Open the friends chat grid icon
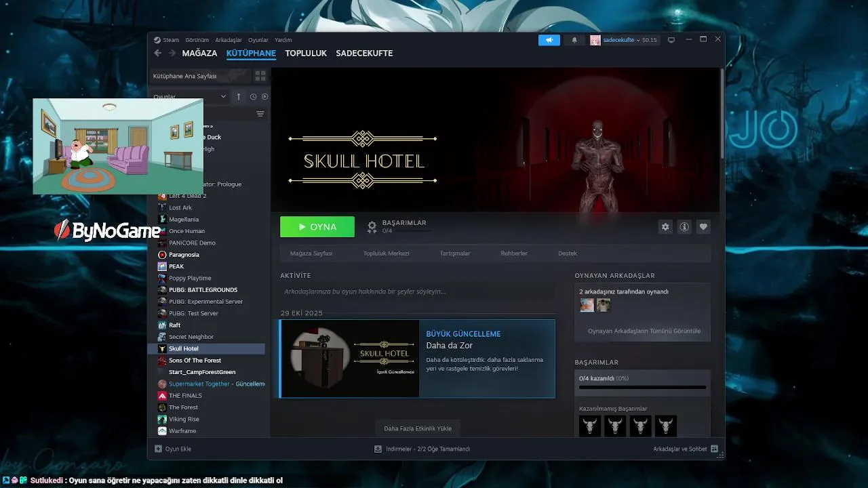Image resolution: width=868 pixels, height=488 pixels. [x=714, y=449]
